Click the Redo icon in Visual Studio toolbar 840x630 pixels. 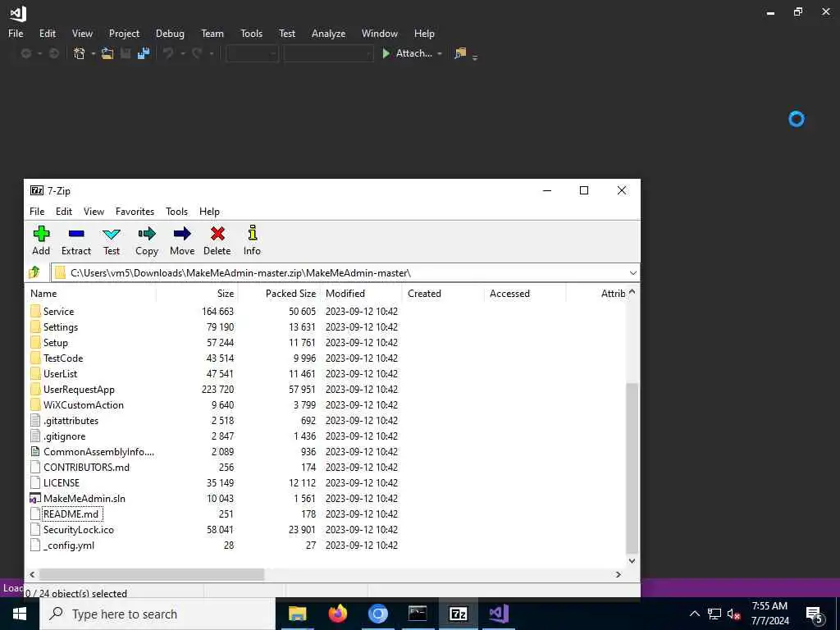[197, 53]
